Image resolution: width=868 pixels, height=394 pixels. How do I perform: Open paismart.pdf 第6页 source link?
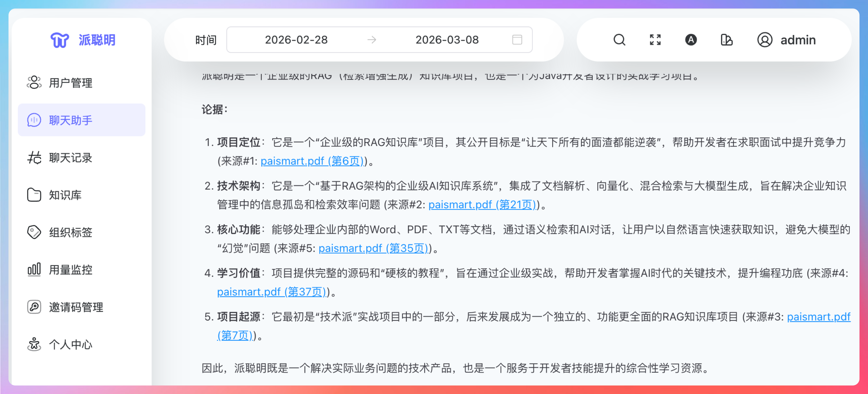point(312,161)
